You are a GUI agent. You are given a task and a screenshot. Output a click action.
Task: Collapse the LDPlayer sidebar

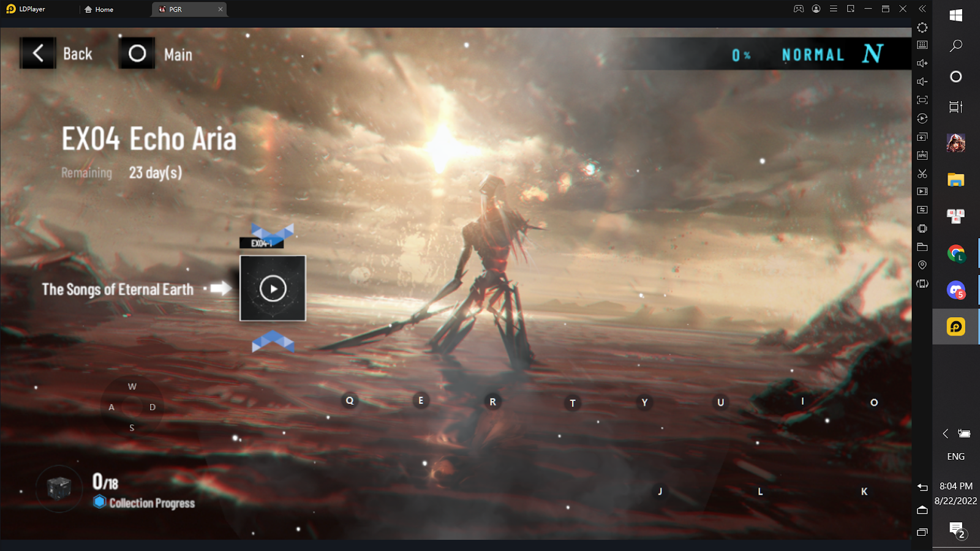(922, 9)
